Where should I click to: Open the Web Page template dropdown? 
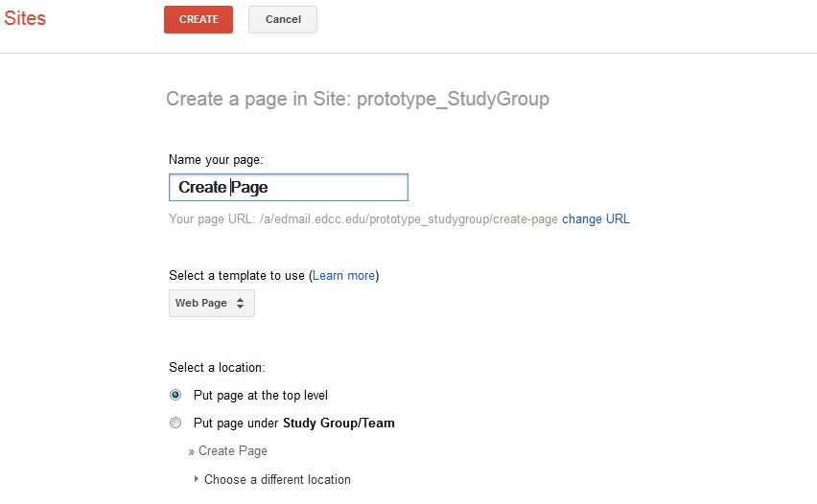coord(212,303)
